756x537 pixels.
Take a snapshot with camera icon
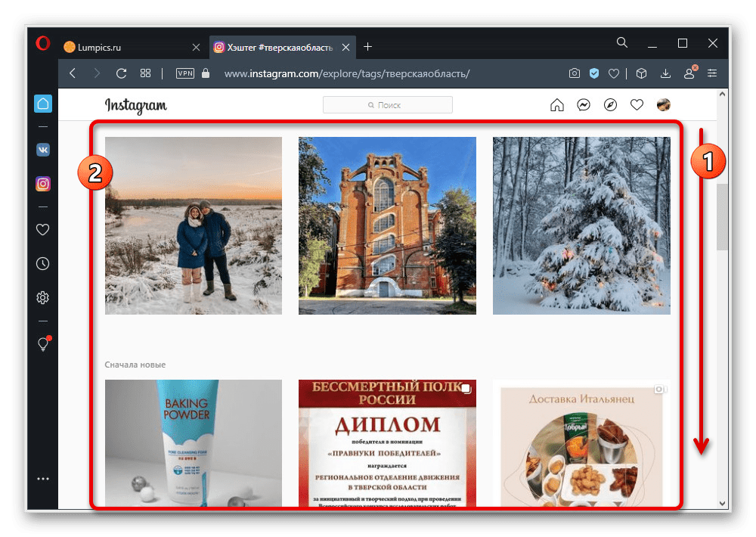click(x=575, y=73)
